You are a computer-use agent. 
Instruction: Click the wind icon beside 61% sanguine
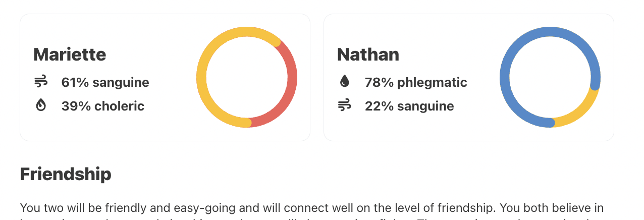coord(41,82)
